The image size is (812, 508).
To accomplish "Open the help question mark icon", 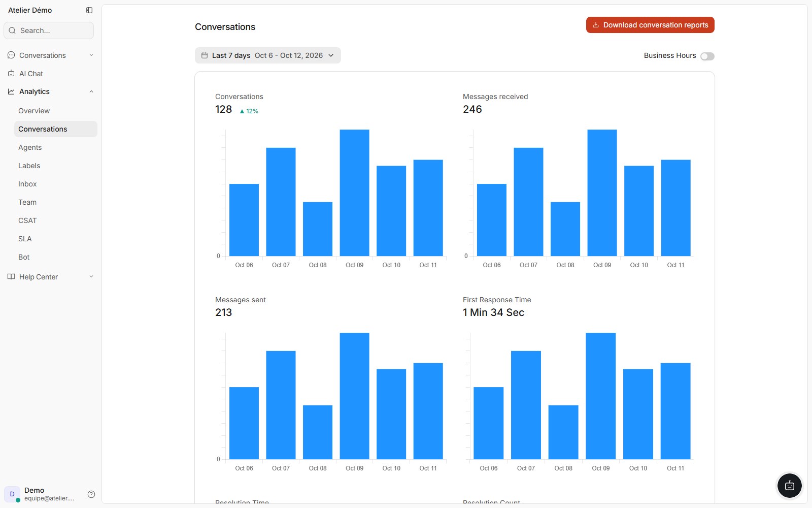I will click(x=91, y=494).
